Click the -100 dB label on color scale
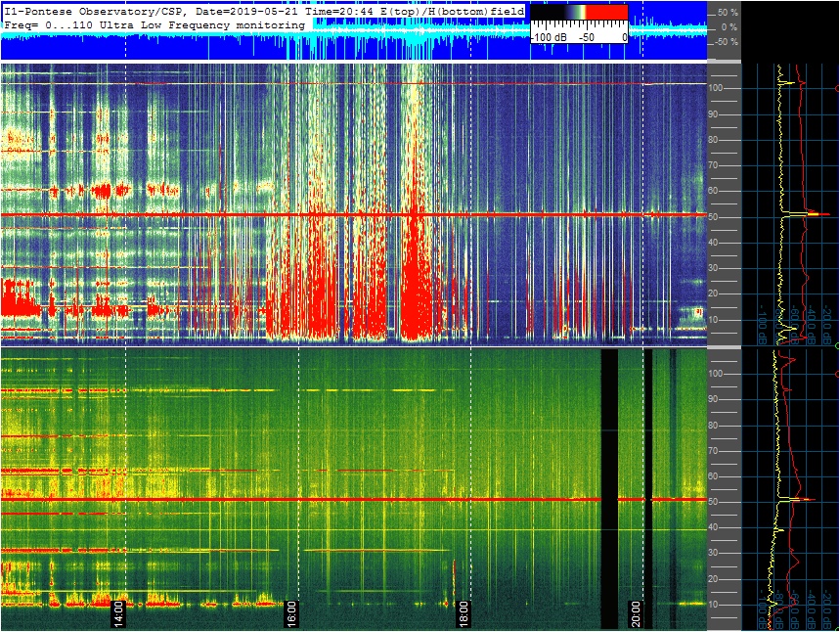840x632 pixels. [x=549, y=37]
